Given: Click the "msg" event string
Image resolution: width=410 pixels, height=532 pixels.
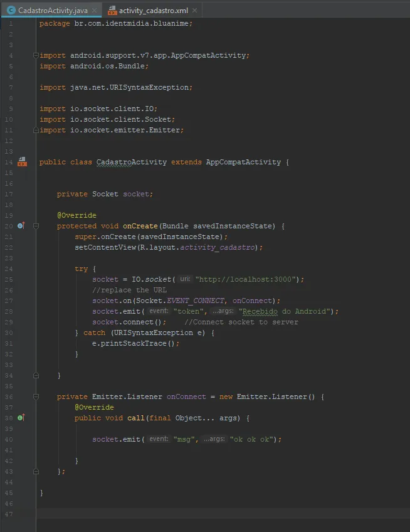Looking at the screenshot, I should click(184, 439).
